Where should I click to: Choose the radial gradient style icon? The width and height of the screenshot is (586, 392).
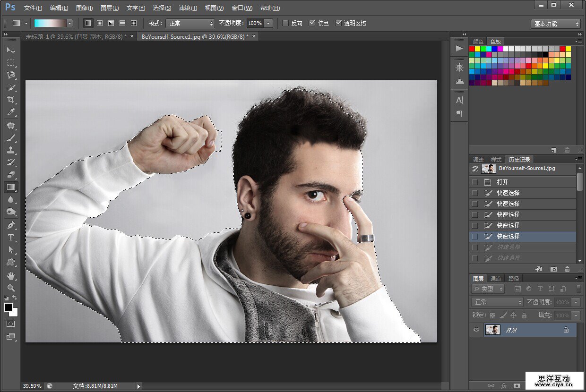point(100,23)
